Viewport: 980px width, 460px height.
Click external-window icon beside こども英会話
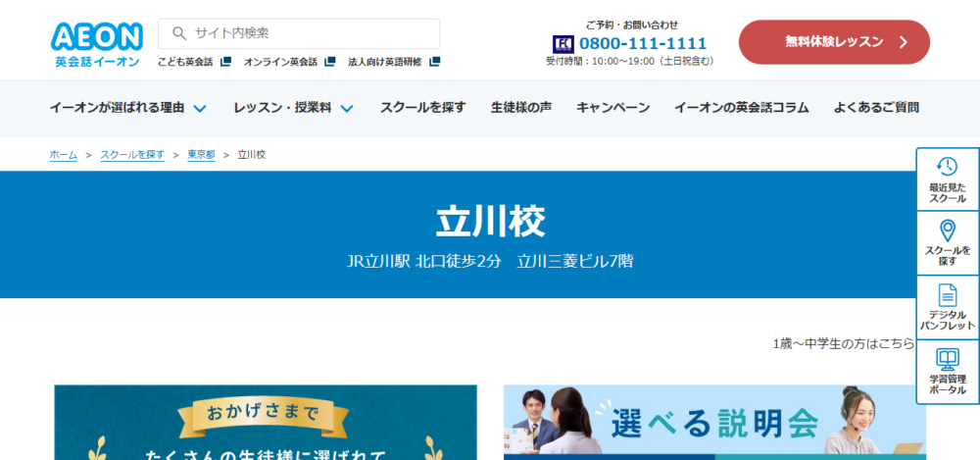pyautogui.click(x=225, y=62)
